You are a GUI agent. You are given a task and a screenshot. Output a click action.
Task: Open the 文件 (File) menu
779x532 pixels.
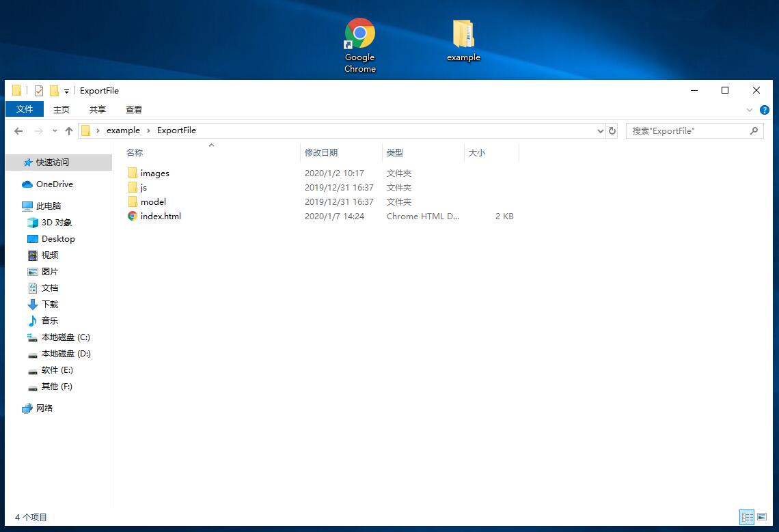(x=25, y=109)
